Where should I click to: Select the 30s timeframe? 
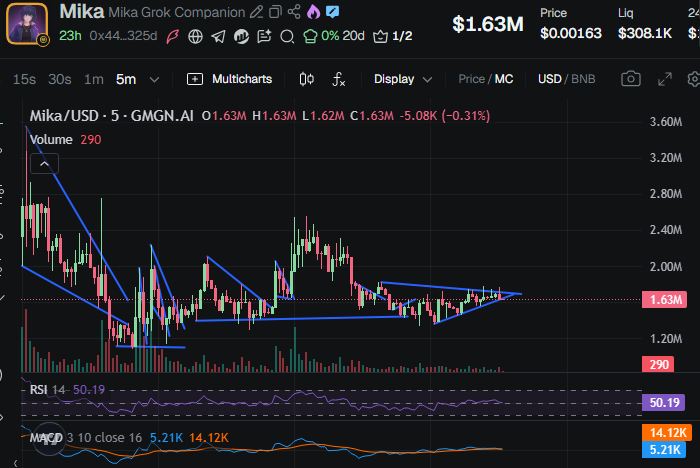click(59, 79)
